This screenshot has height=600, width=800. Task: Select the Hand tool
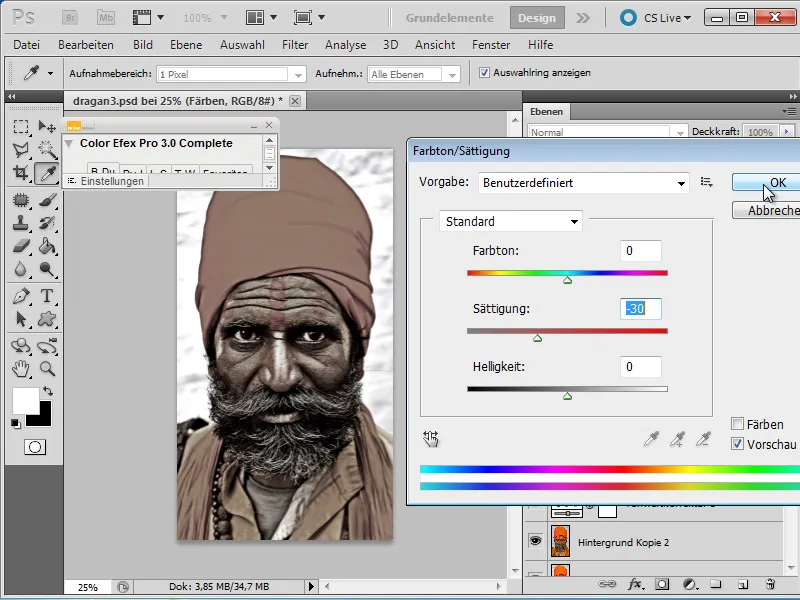click(20, 368)
